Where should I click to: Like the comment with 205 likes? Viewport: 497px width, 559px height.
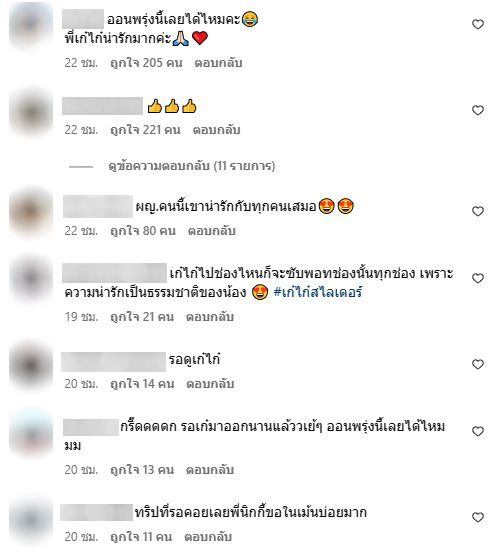[x=477, y=24]
